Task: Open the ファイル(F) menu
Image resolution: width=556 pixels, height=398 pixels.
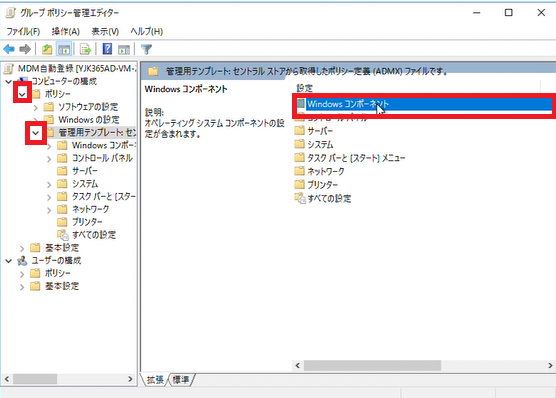Action: tap(23, 31)
